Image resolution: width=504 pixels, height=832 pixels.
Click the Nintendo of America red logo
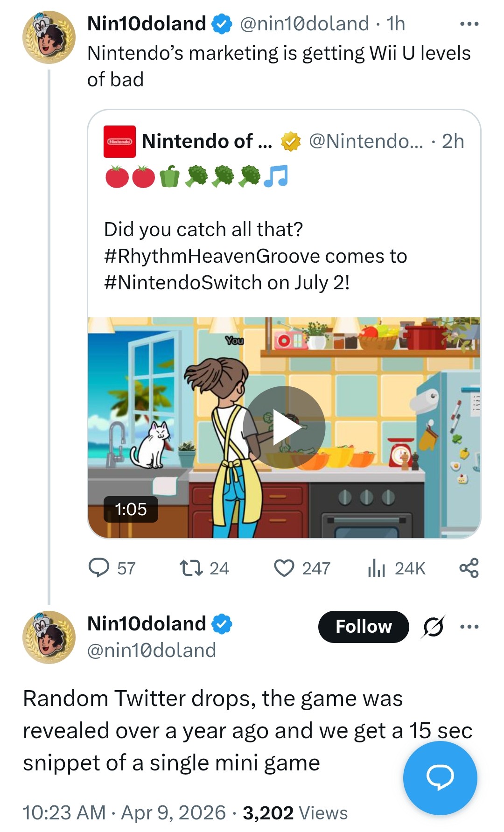[119, 141]
